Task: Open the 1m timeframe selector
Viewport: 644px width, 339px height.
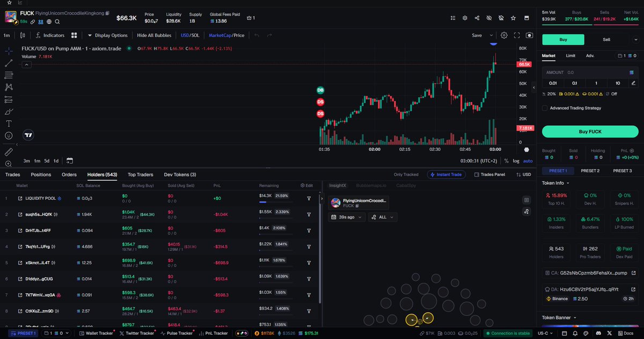Action: point(7,35)
